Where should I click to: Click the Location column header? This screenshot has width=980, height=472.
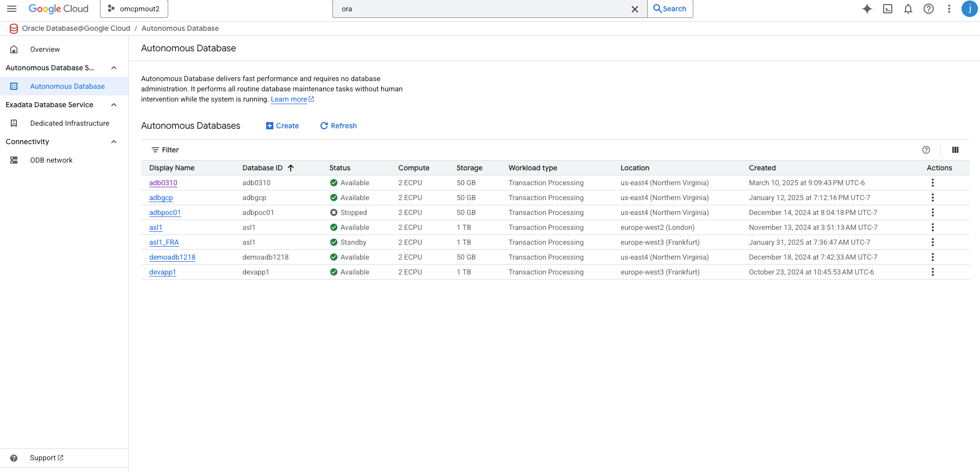(635, 168)
